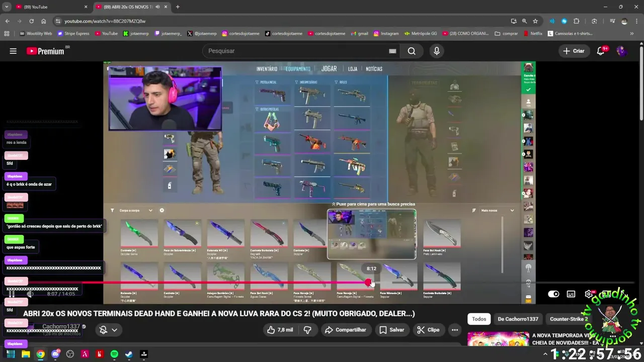Expand the tab search dropdown arrow
644x362 pixels.
(x=7, y=7)
